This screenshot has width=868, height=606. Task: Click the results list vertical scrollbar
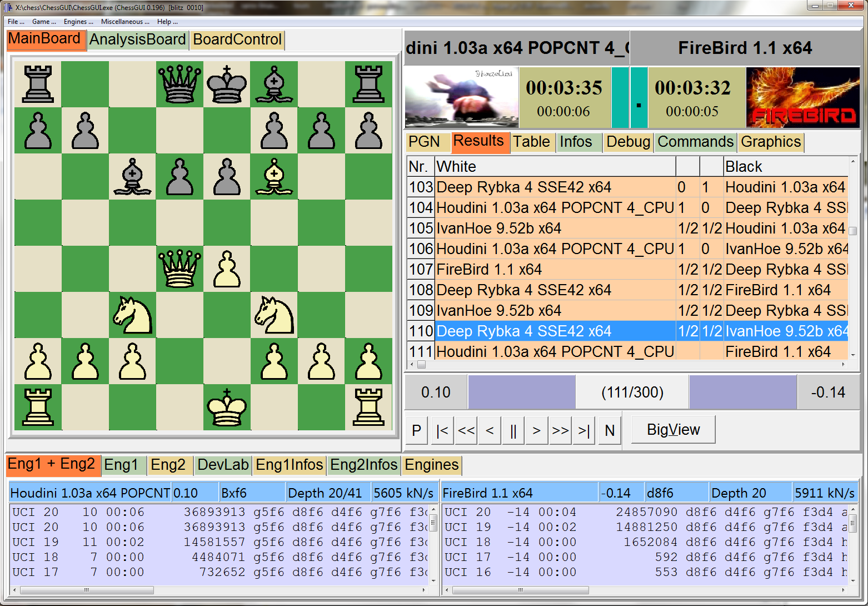point(853,259)
